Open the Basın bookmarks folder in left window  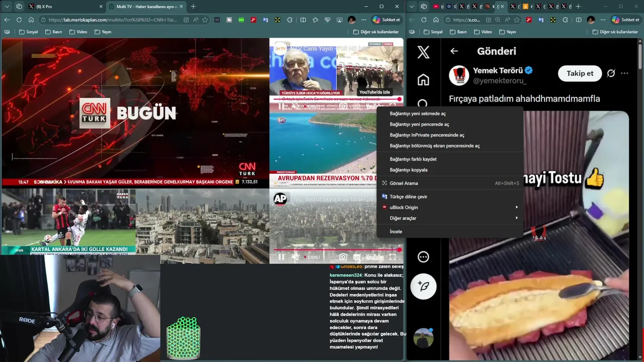(x=54, y=32)
